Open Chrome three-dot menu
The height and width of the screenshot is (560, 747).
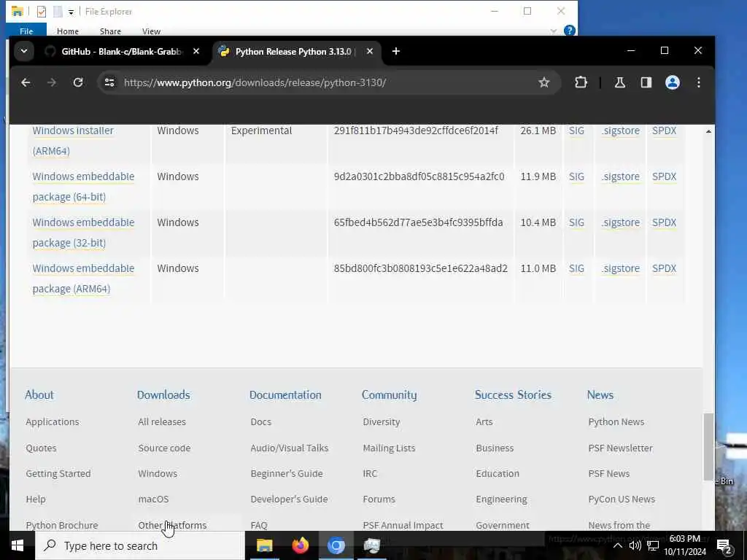coord(698,82)
